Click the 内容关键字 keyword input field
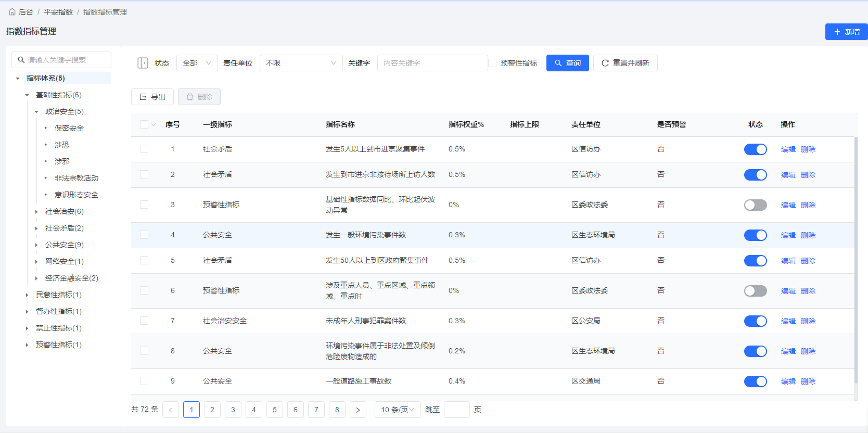The height and width of the screenshot is (433, 868). [x=432, y=63]
